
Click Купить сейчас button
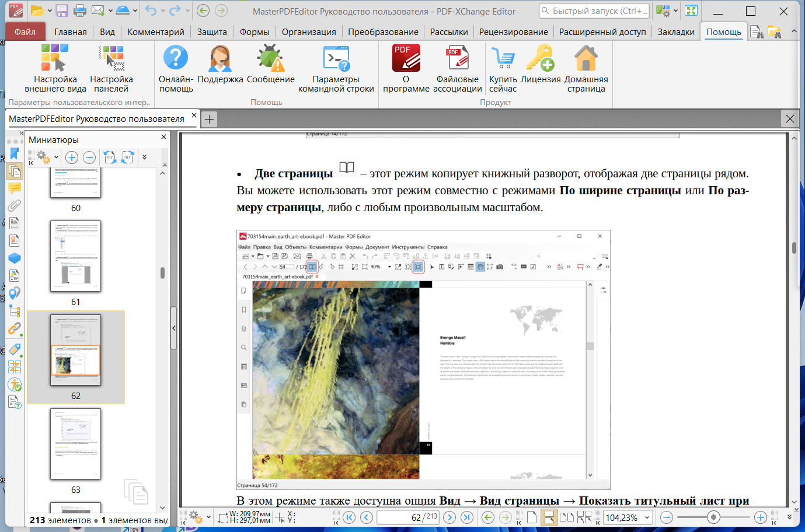(x=503, y=68)
